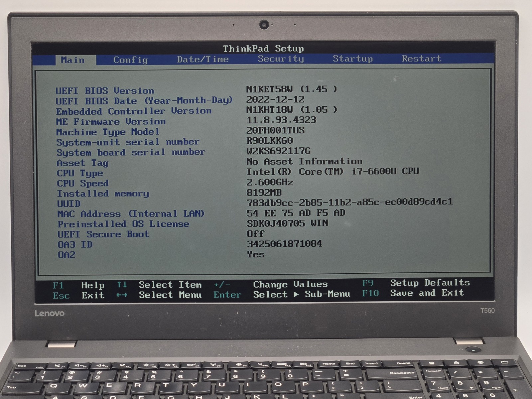Viewport: 532px width, 399px height.
Task: Click machine type value 20FH001TUS
Action: [275, 130]
